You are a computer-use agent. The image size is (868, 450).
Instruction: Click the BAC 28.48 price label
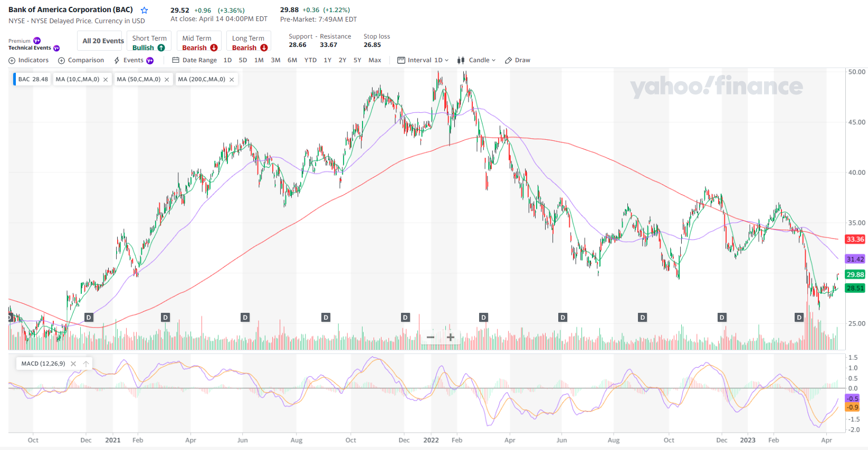(33, 80)
